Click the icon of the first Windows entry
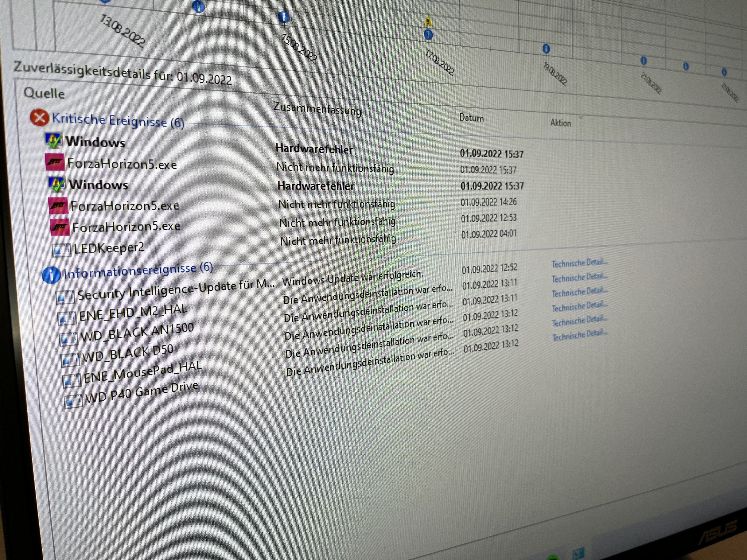This screenshot has height=560, width=747. tap(54, 141)
